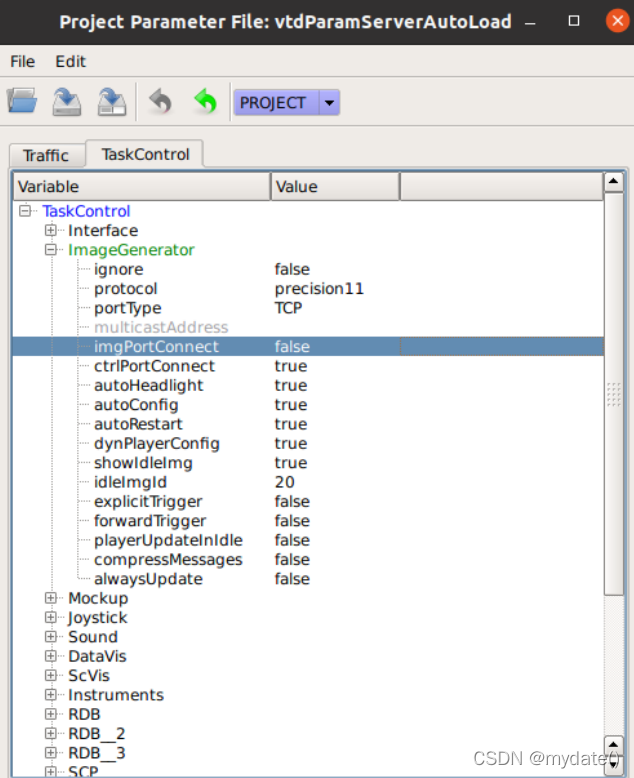Expand the Mockup node
Screen dimensions: 634x778
(x=51, y=598)
